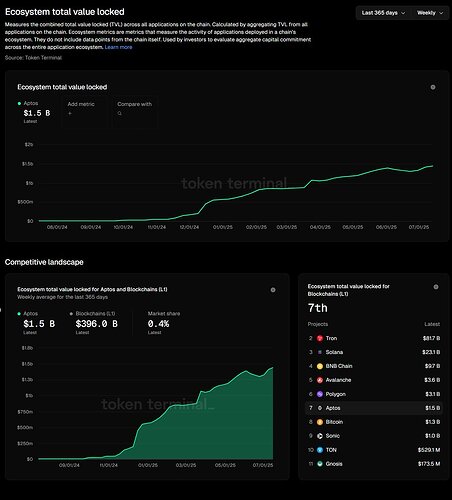The height and width of the screenshot is (500, 452).
Task: Click the $1.5b gridline label in main chart
Action: [x=28, y=164]
